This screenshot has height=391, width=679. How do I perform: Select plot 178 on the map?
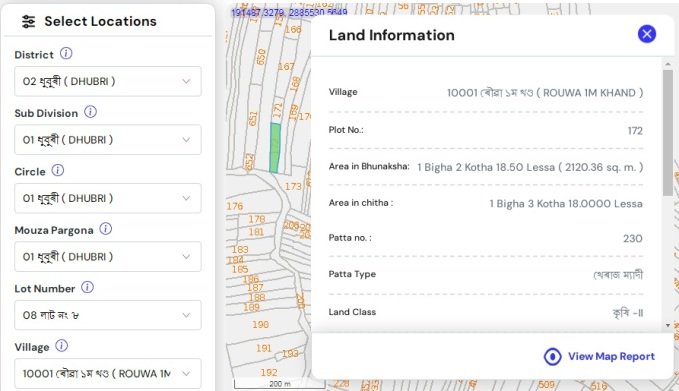pyautogui.click(x=257, y=220)
